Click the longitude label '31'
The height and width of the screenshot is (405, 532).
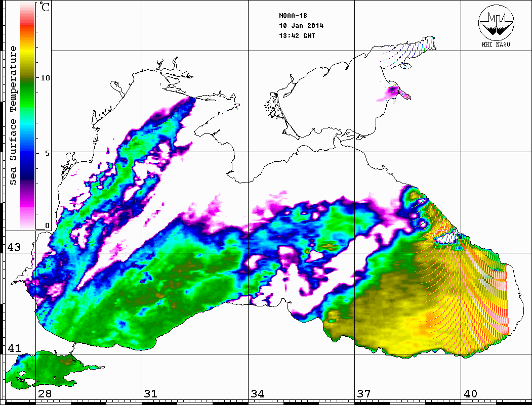pos(151,393)
